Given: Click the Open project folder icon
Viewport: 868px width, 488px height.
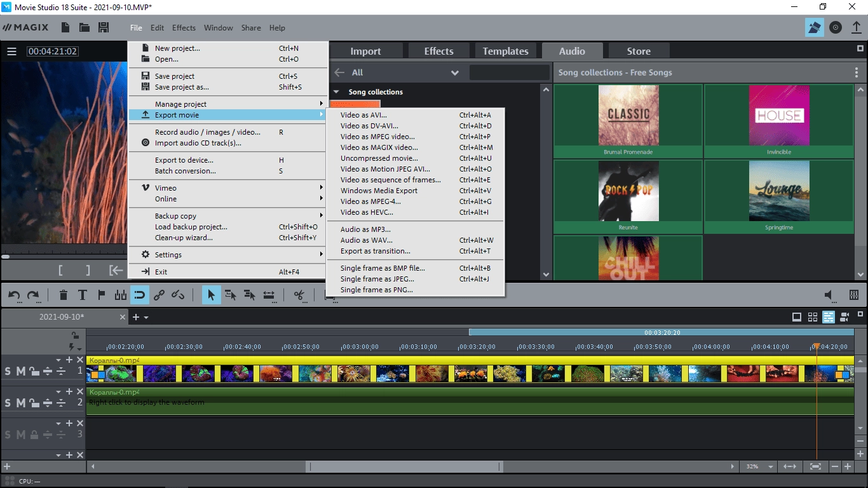Looking at the screenshot, I should tap(84, 27).
